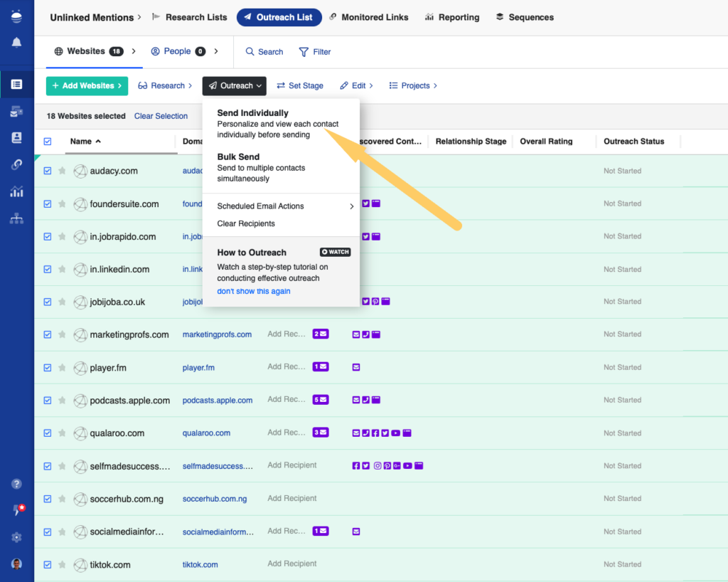Open the Projects dropdown in the toolbar
Viewport: 728px width, 582px height.
click(x=413, y=85)
